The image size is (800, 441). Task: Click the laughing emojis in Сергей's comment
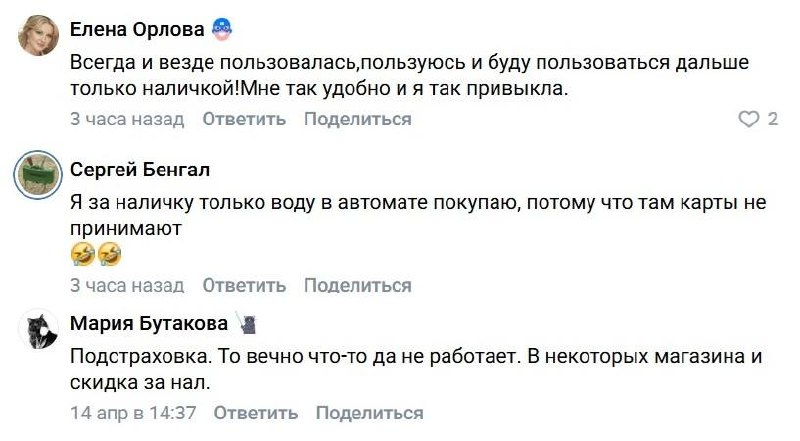click(96, 256)
